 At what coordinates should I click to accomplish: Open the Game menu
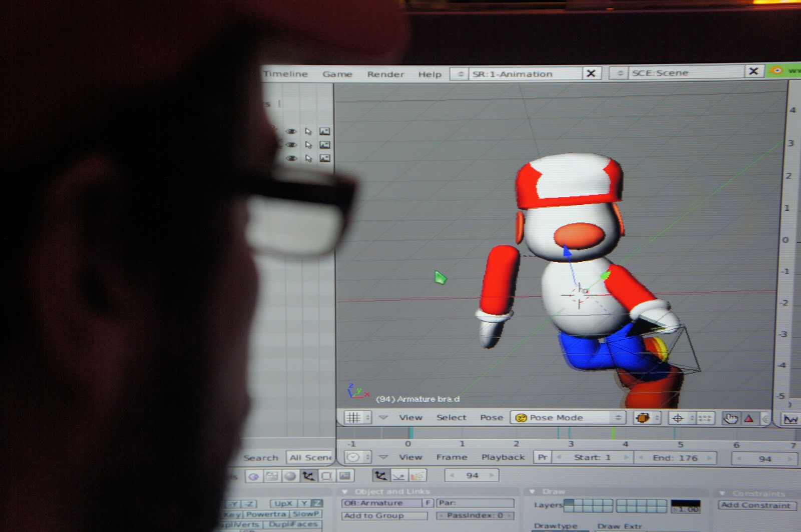[x=337, y=74]
